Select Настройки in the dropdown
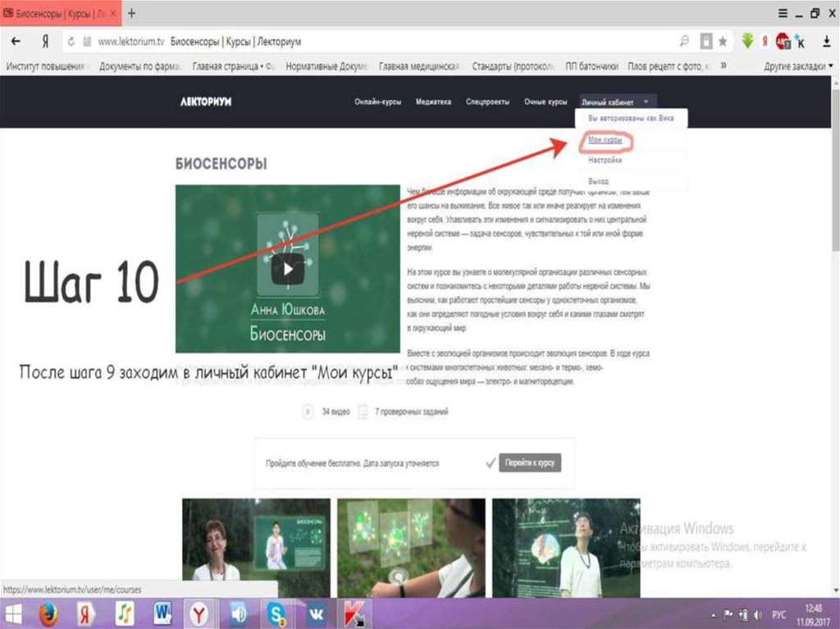The image size is (840, 629). (605, 160)
